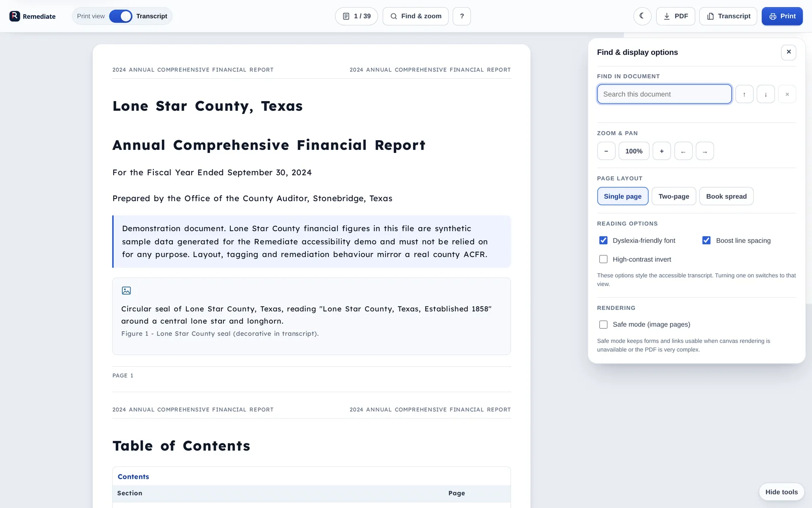
Task: Toggle the Print view / Transcript switch
Action: click(x=121, y=16)
